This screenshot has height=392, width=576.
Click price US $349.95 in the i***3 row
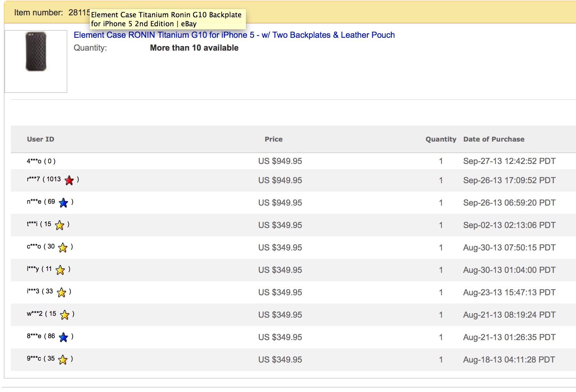[280, 292]
